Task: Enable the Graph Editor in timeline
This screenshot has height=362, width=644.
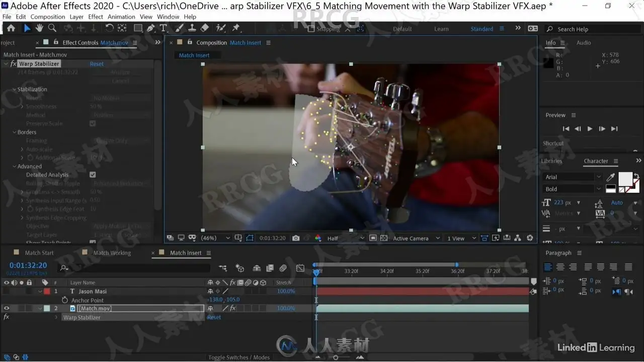Action: [x=300, y=268]
